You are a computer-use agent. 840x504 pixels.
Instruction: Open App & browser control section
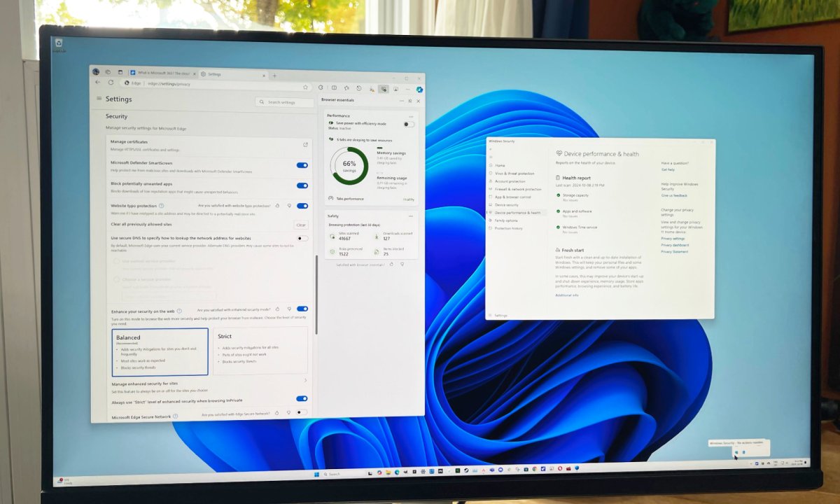(x=510, y=197)
